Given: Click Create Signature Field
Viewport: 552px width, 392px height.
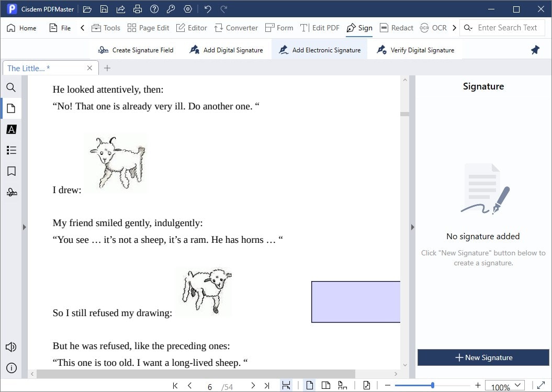Looking at the screenshot, I should coord(136,50).
